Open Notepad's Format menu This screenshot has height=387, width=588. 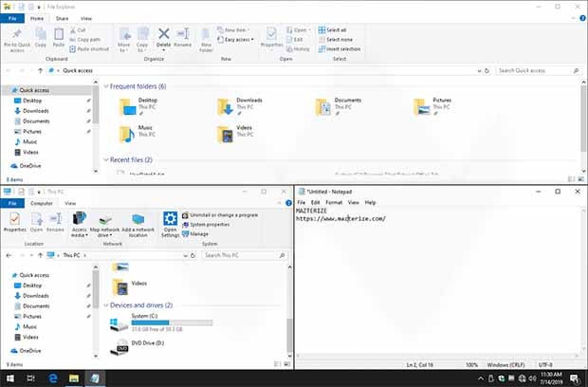point(334,202)
